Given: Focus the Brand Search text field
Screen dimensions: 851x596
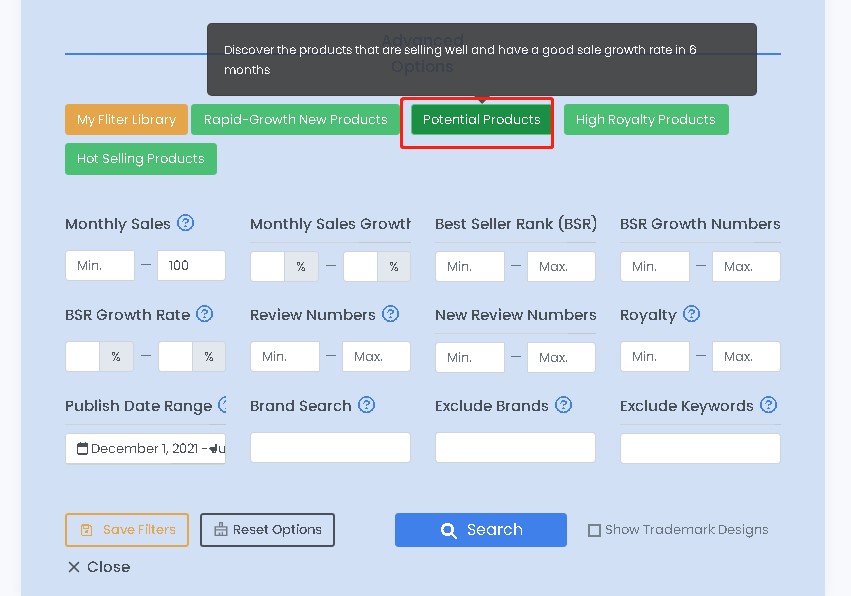Looking at the screenshot, I should pyautogui.click(x=331, y=448).
